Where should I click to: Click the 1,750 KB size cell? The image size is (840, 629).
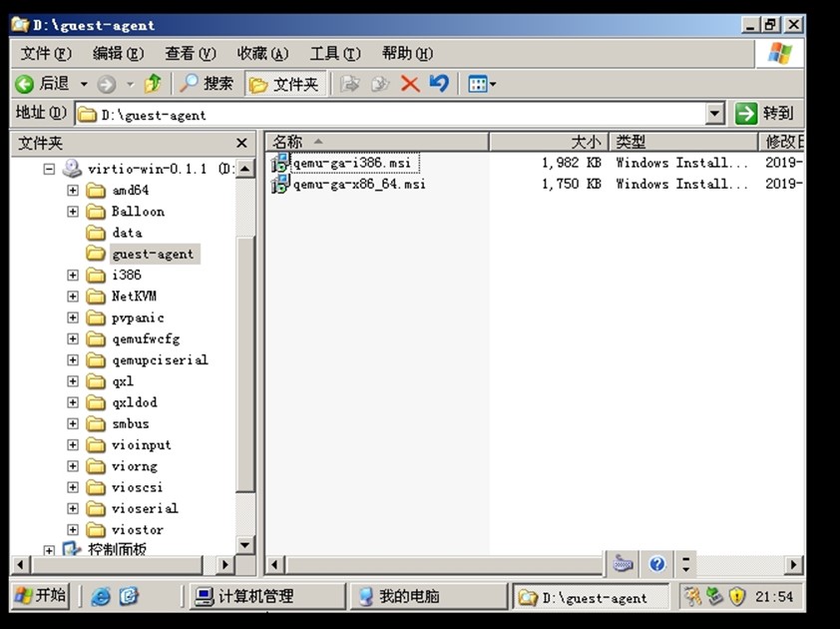tap(571, 184)
